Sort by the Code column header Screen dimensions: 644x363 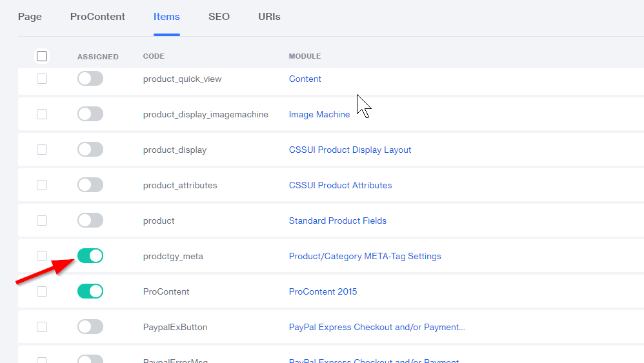(x=154, y=56)
